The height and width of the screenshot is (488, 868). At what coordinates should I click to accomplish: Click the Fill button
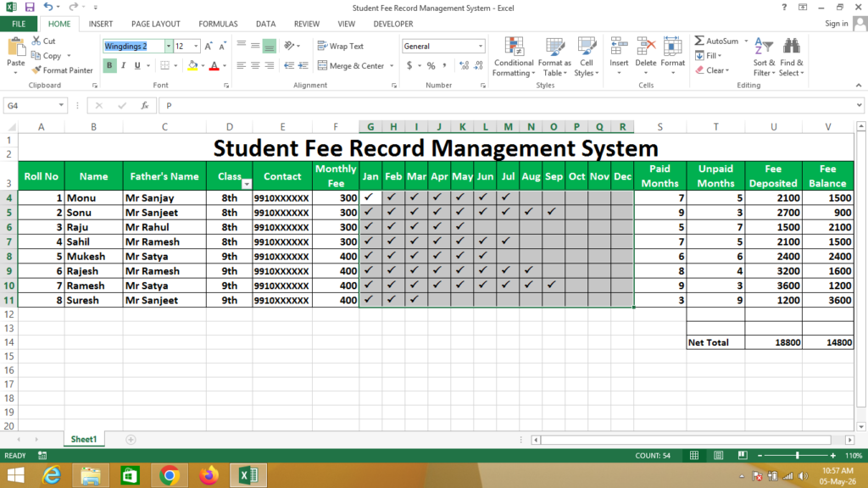pos(708,55)
